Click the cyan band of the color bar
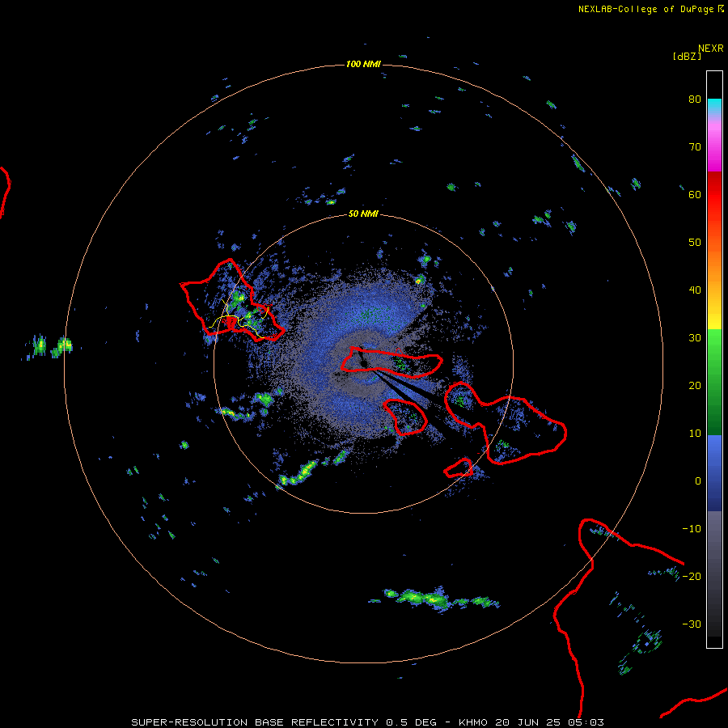Image resolution: width=728 pixels, height=728 pixels. 714,105
